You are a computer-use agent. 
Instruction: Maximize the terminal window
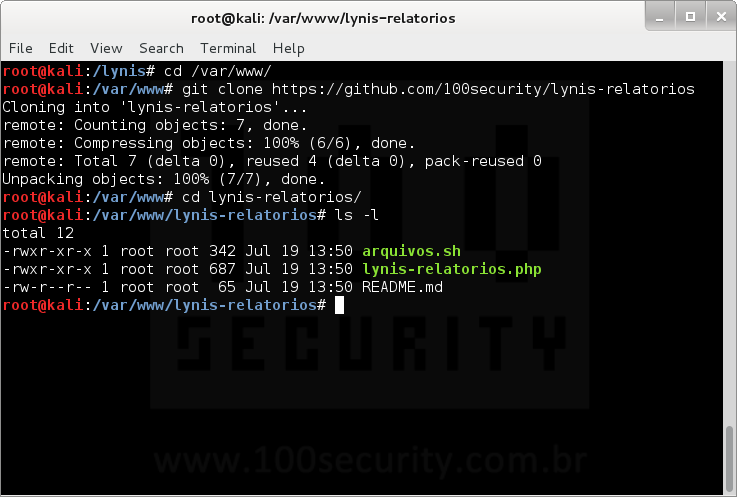pyautogui.click(x=688, y=18)
